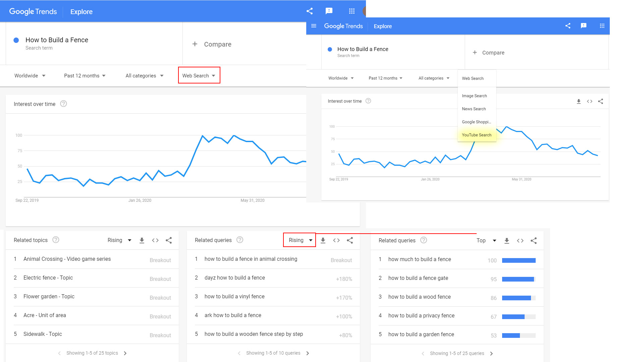644x362 pixels.
Task: Click Compare in the left window
Action: [x=212, y=44]
